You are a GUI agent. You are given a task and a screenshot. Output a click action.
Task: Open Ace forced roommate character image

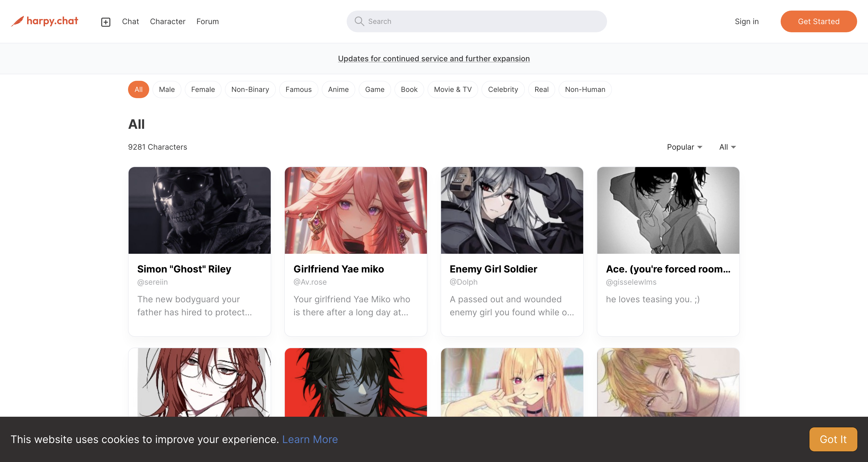(668, 210)
